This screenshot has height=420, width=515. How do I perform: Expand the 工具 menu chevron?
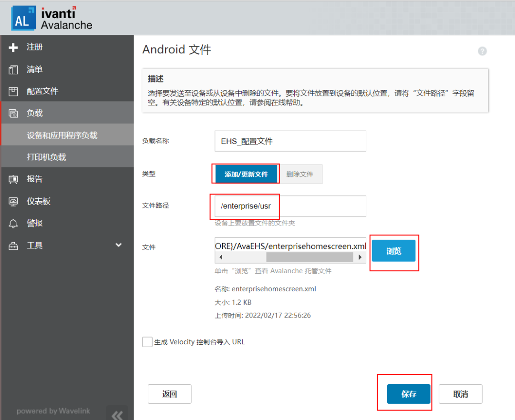(119, 245)
